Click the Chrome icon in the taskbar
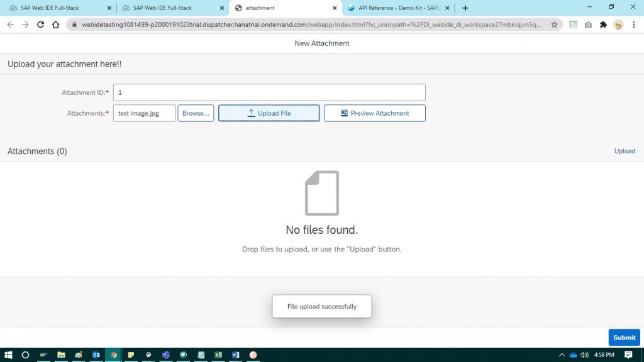 [114, 354]
